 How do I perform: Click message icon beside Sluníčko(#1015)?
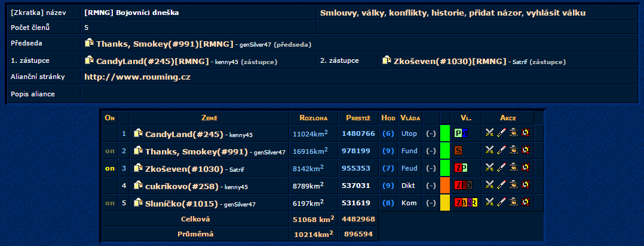[138, 202]
